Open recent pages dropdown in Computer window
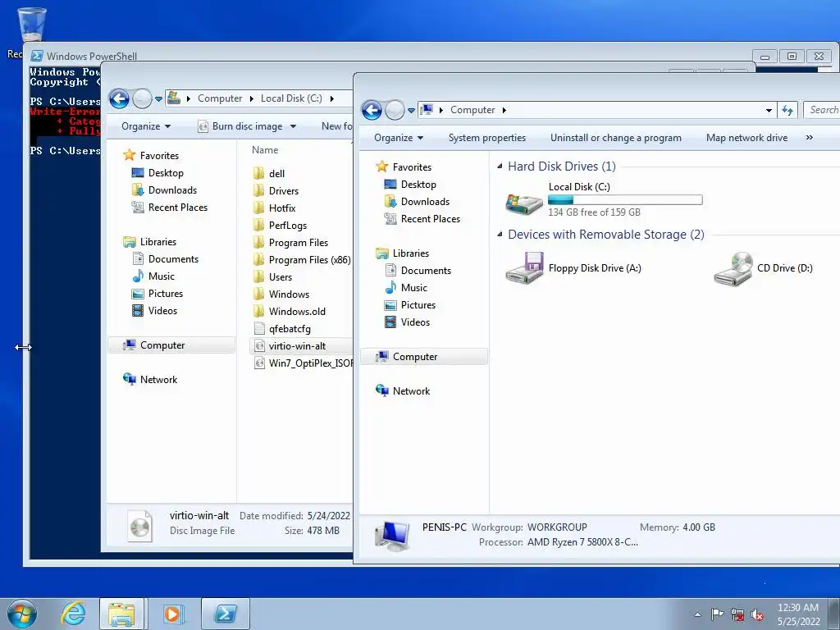Image resolution: width=840 pixels, height=630 pixels. coord(412,111)
